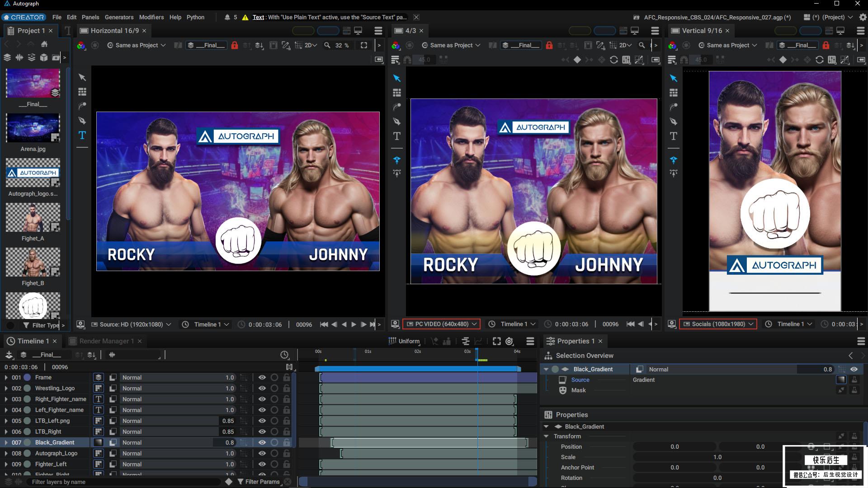This screenshot has width=868, height=488.
Task: Click the clock icon in Timeline header
Action: pyautogui.click(x=284, y=355)
